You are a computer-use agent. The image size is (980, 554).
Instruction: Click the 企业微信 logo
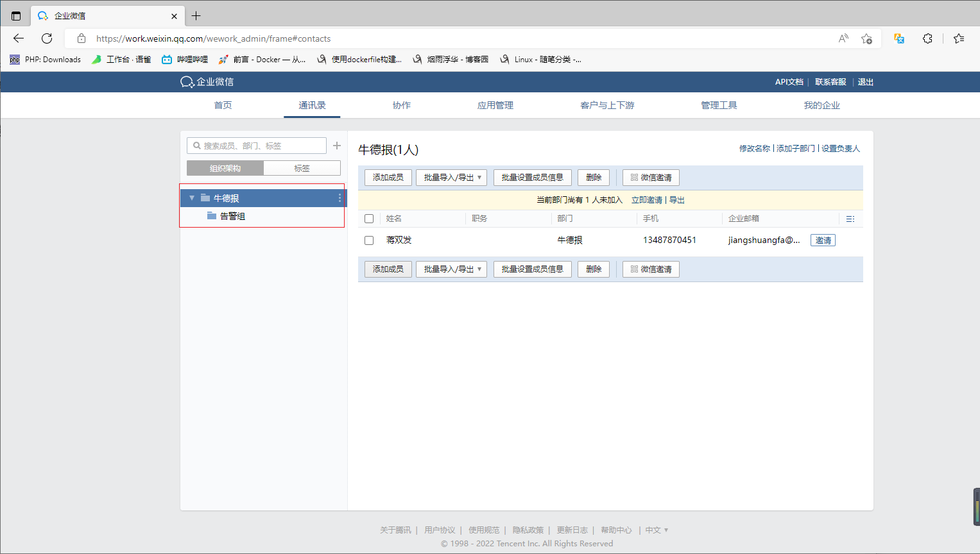(207, 82)
